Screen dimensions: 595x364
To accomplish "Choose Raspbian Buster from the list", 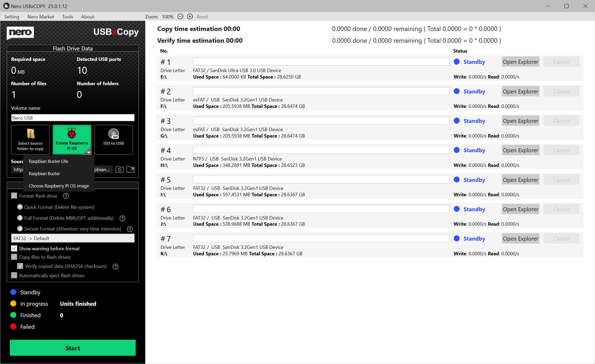I will click(59, 174).
